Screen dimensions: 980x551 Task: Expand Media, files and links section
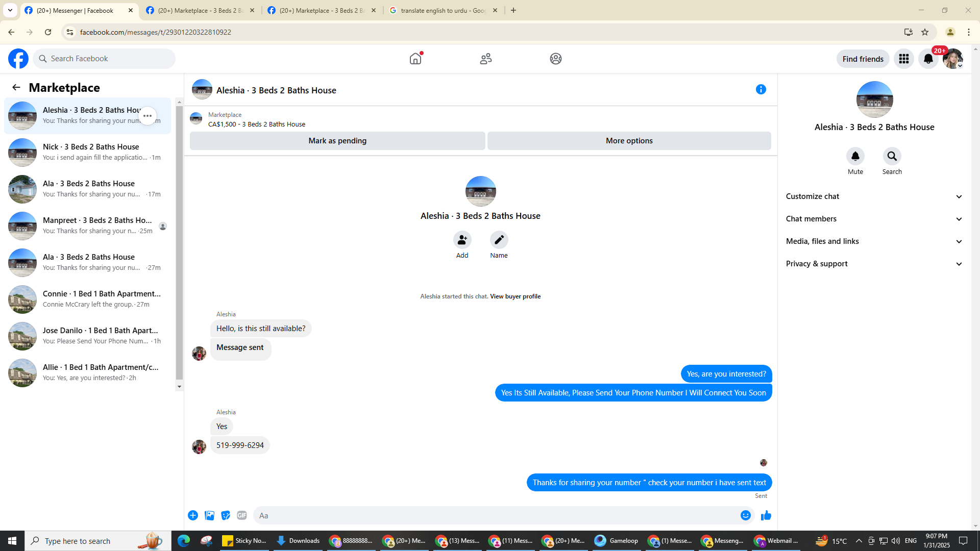coord(875,241)
